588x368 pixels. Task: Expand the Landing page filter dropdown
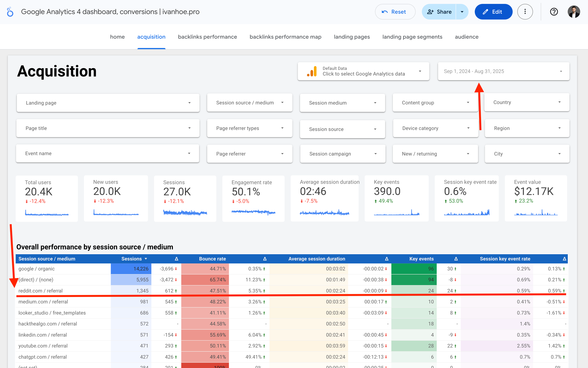pos(108,103)
